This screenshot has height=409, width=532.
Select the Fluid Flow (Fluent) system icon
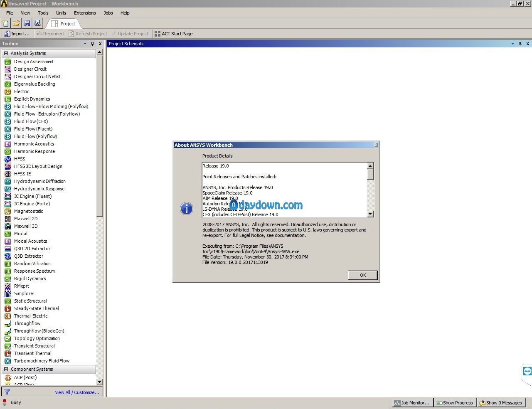(x=7, y=129)
